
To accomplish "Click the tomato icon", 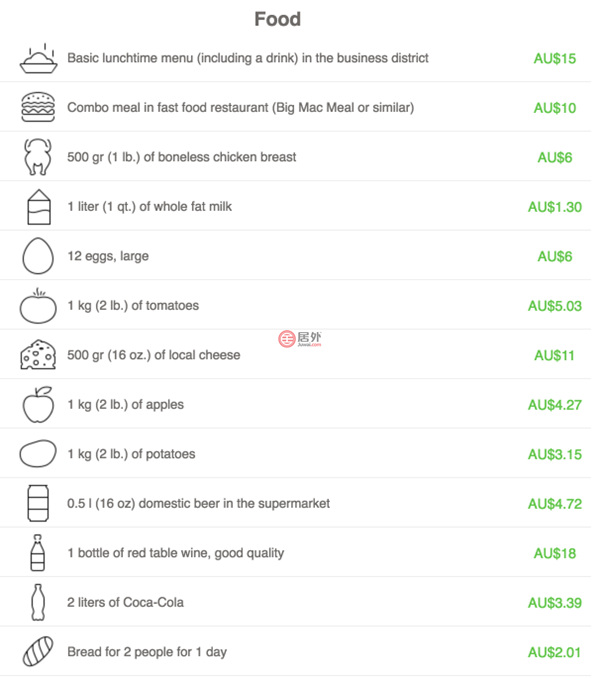I will 38,306.
